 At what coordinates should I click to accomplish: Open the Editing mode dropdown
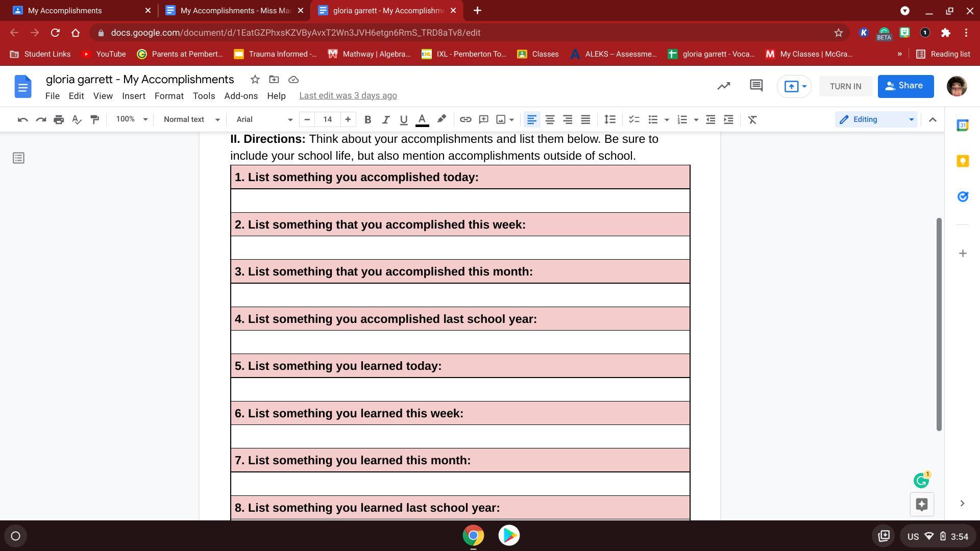pyautogui.click(x=876, y=119)
